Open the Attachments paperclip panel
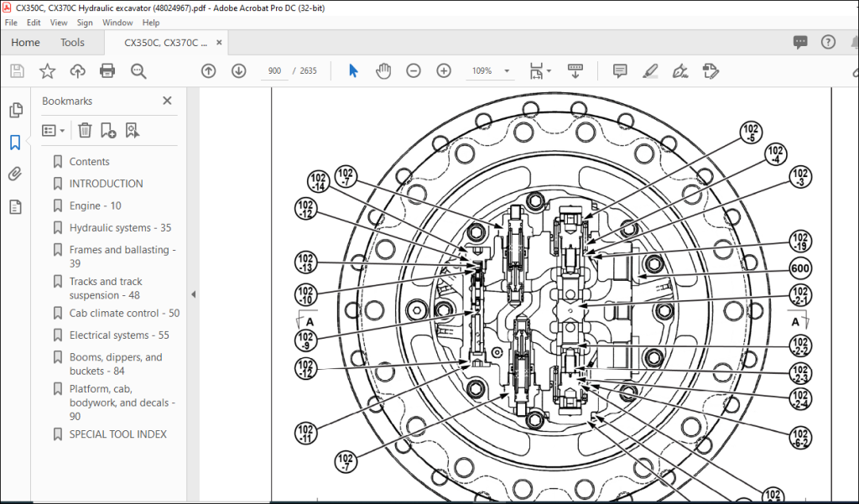859x504 pixels. click(x=15, y=174)
